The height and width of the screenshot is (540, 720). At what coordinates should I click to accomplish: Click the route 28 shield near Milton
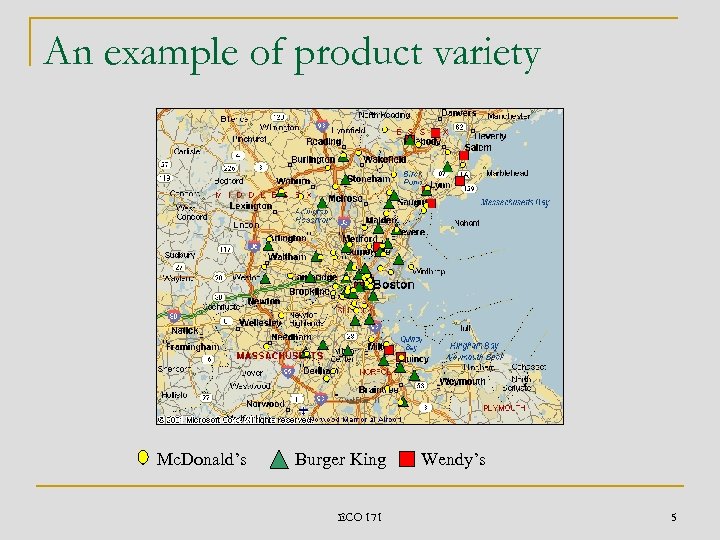click(350, 337)
